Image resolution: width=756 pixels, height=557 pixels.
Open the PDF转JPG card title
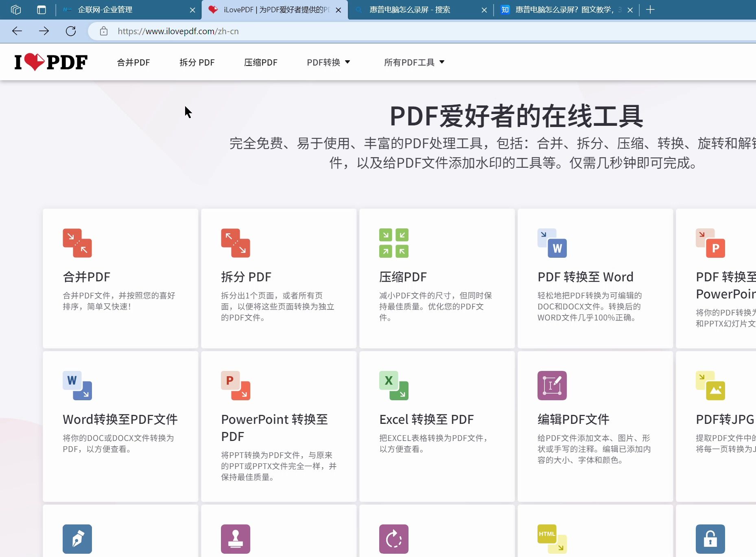(725, 419)
